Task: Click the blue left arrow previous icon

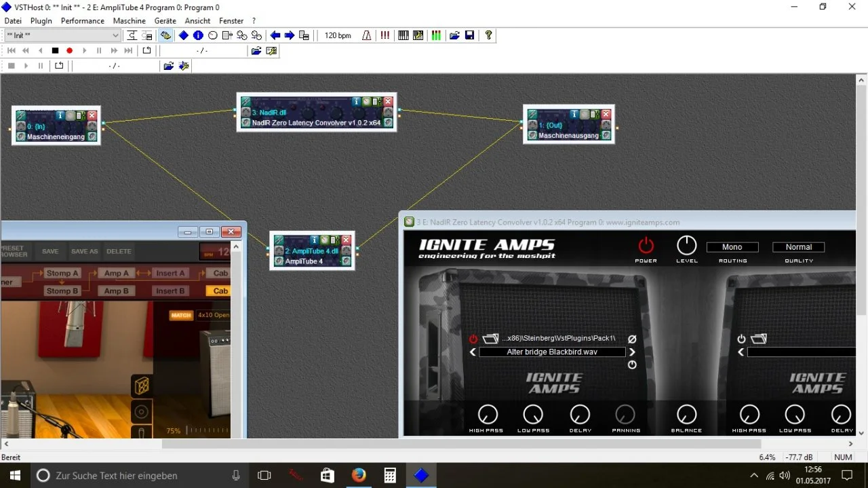Action: click(275, 35)
